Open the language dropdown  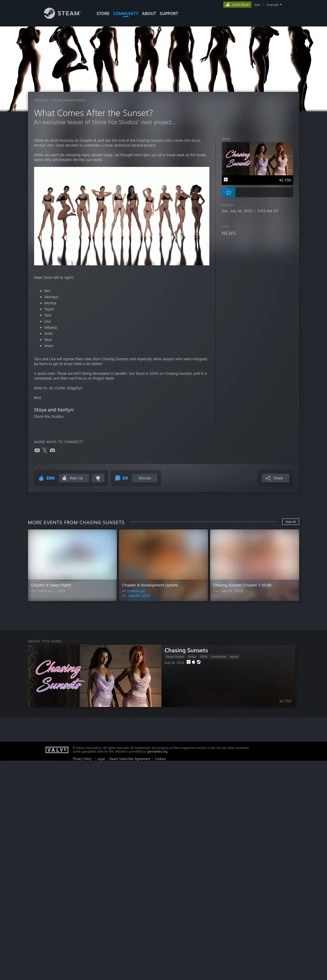pos(274,5)
